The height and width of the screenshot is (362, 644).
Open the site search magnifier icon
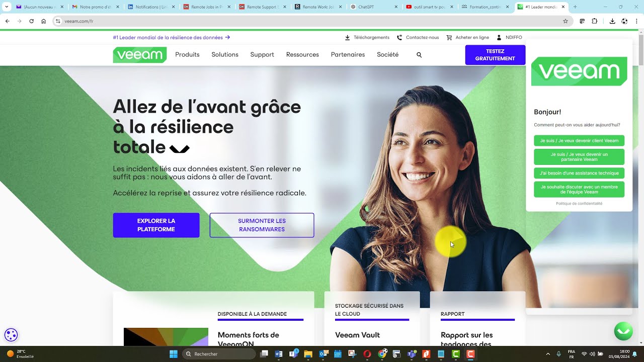pyautogui.click(x=419, y=55)
